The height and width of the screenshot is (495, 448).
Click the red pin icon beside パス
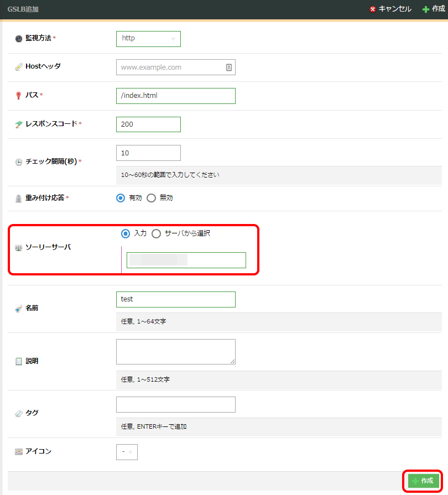[x=19, y=96]
